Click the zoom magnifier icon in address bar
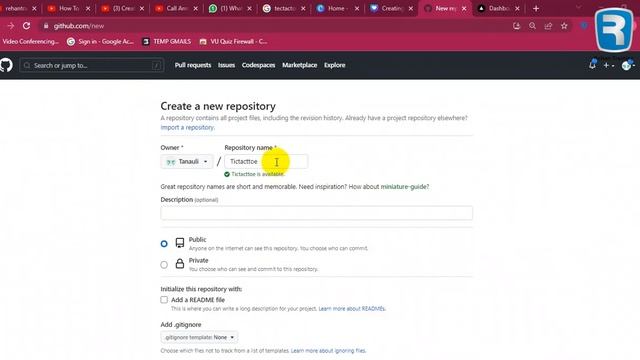This screenshot has width=640, height=360. coord(532,26)
